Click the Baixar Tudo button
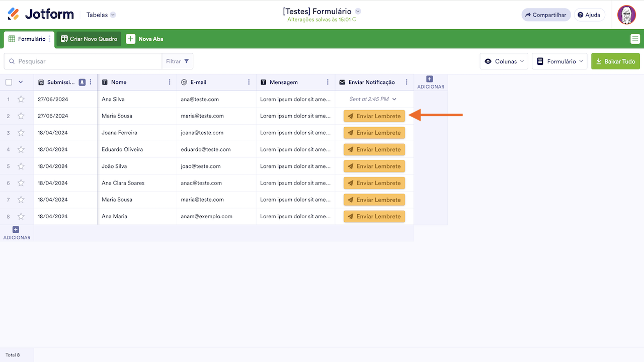 tap(615, 61)
